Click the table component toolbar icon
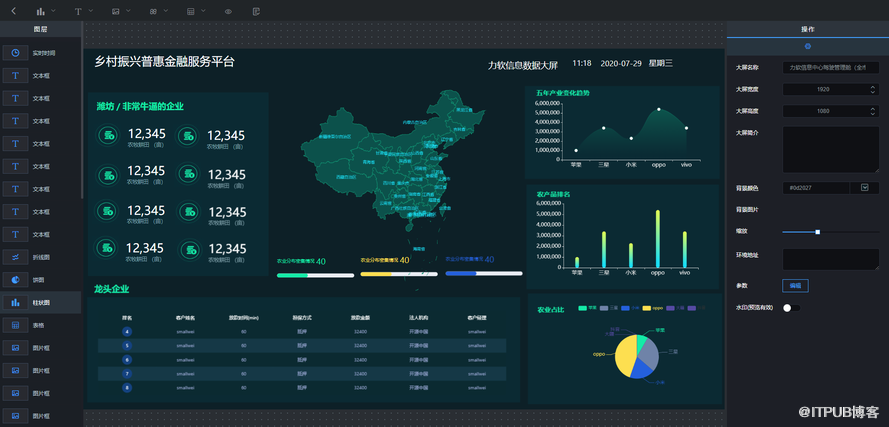The width and height of the screenshot is (889, 427). [192, 11]
